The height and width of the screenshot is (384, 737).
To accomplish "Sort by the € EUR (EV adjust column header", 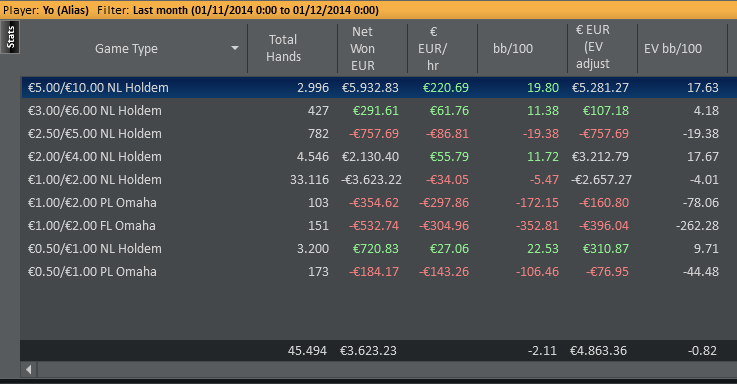I will [602, 48].
